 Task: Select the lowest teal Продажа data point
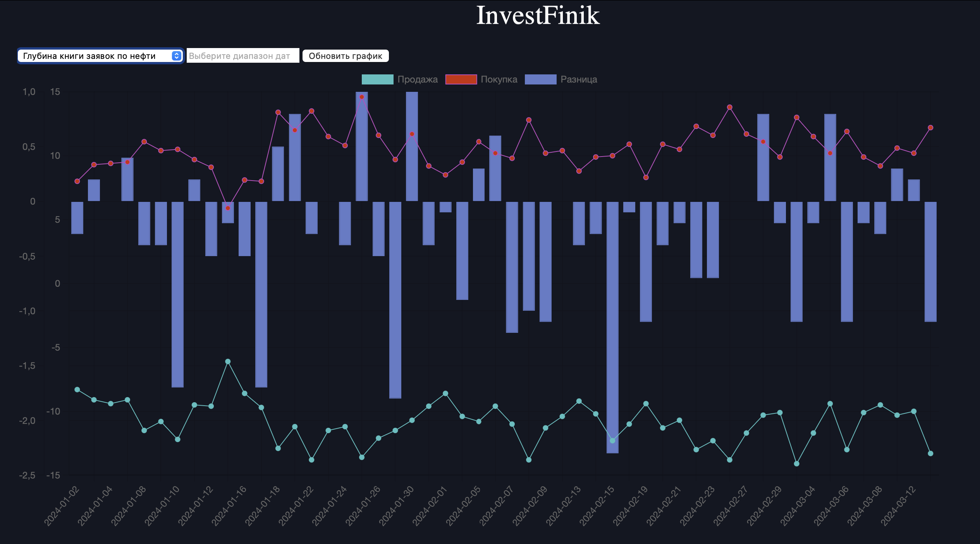(x=796, y=463)
